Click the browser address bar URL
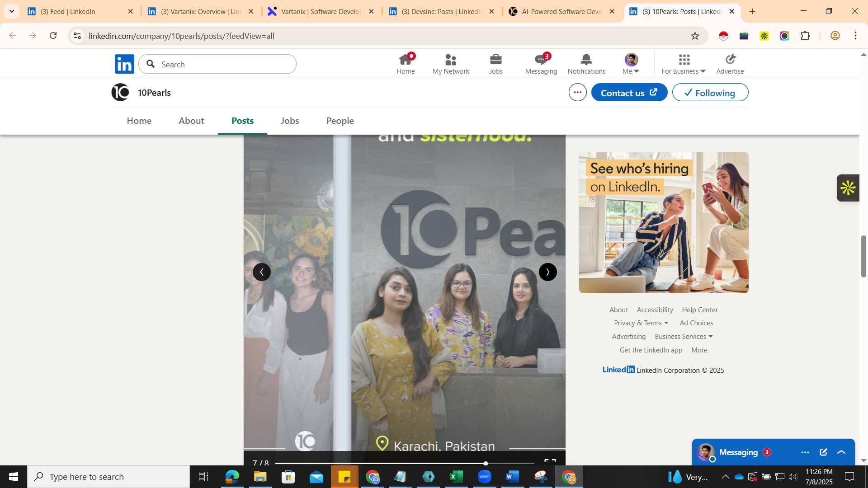The height and width of the screenshot is (488, 868). (x=181, y=36)
